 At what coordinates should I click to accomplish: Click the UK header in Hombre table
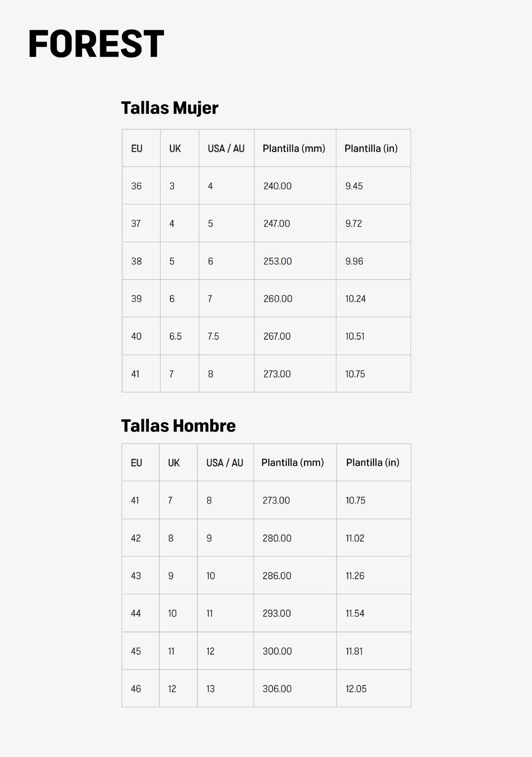(178, 462)
